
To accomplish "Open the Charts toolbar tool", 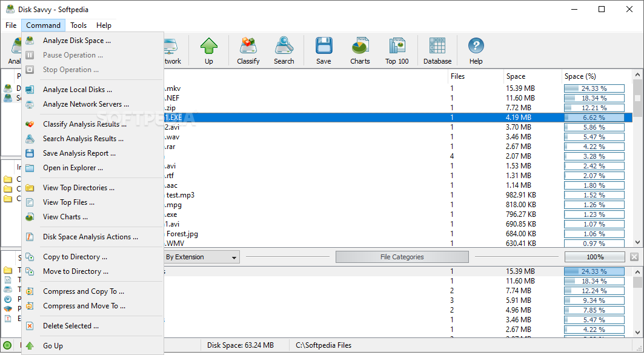I will [x=360, y=51].
